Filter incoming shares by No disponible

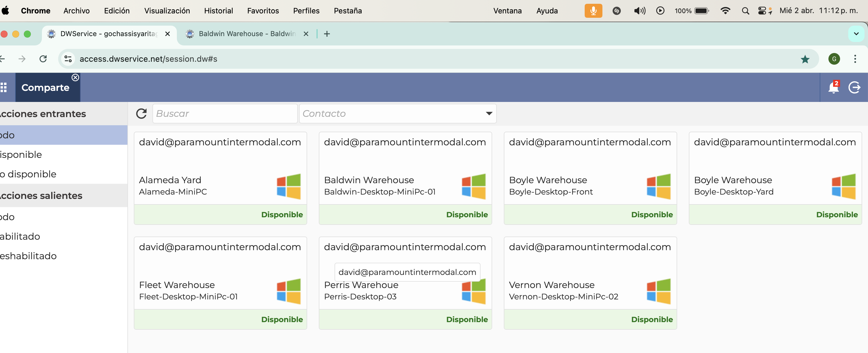[64, 174]
